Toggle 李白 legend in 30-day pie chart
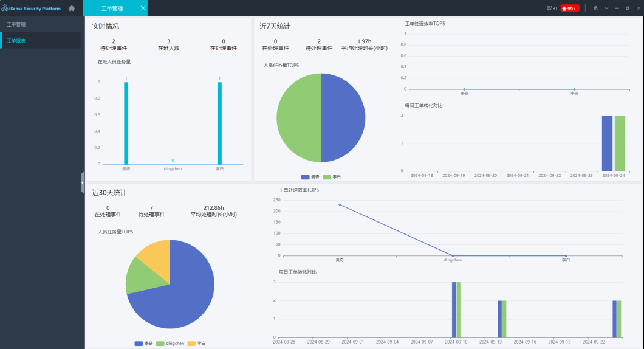Viewport: 644px width, 349px height. click(x=196, y=344)
